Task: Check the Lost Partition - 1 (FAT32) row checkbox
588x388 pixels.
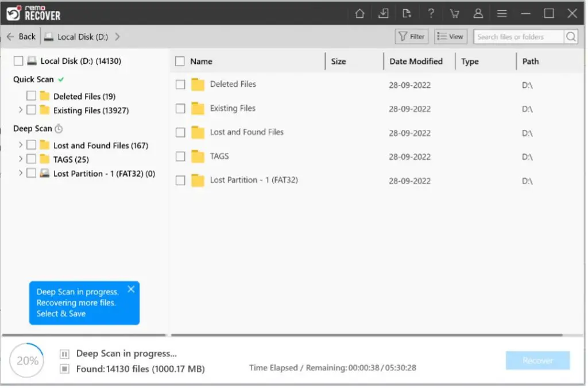Action: pos(181,181)
